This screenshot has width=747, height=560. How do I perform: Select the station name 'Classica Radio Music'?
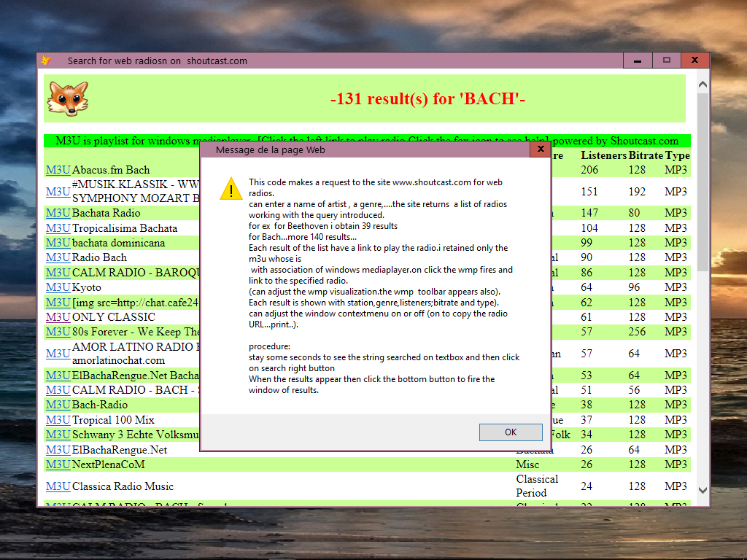(123, 486)
